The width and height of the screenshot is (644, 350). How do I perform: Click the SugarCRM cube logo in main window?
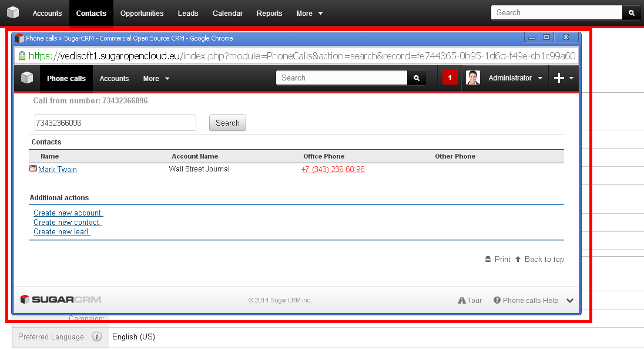point(13,13)
